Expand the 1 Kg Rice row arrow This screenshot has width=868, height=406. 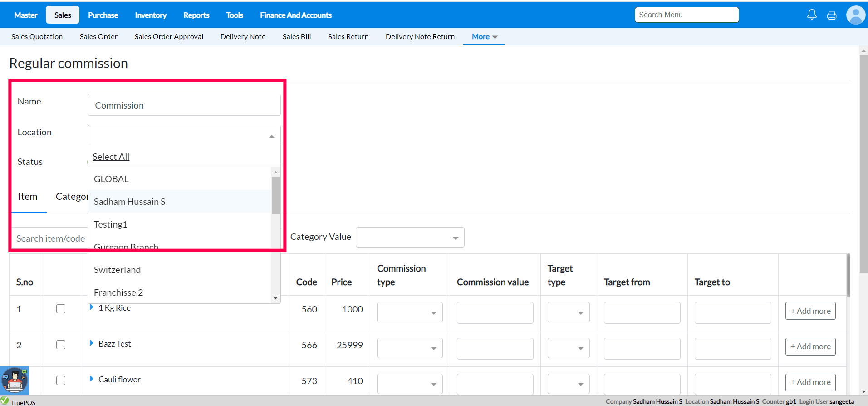(91, 307)
